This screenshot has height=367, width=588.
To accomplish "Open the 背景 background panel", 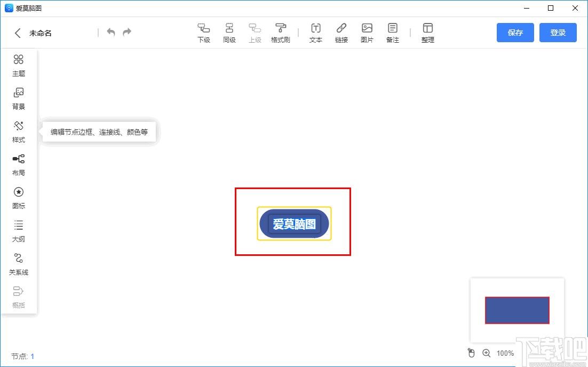I will 19,98.
